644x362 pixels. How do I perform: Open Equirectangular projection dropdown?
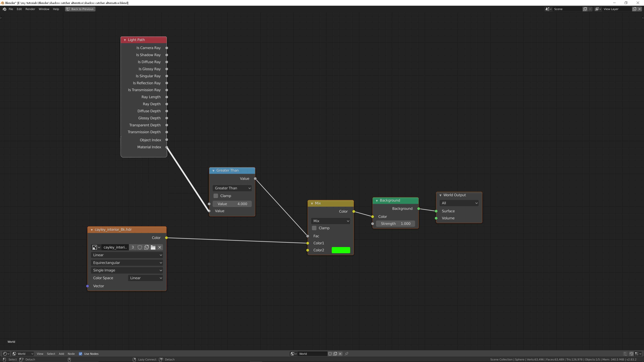click(x=127, y=263)
